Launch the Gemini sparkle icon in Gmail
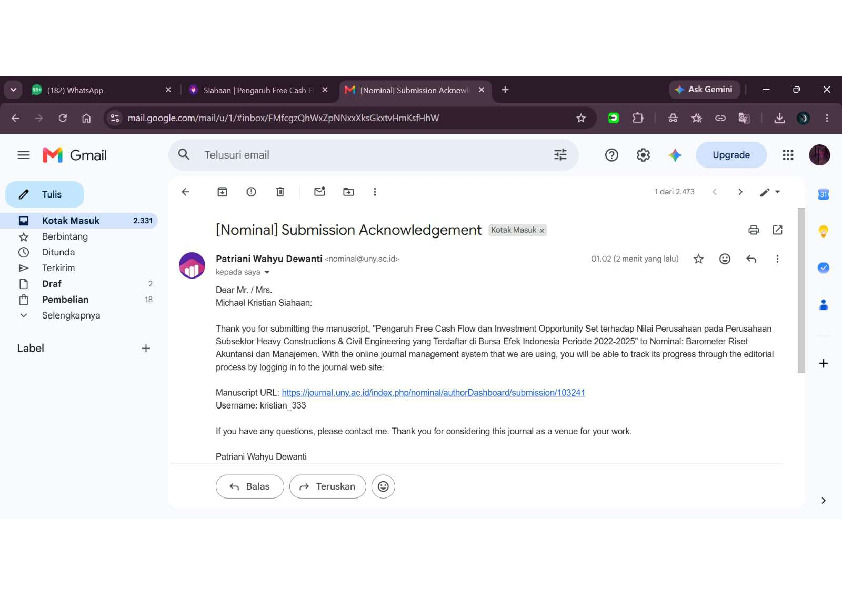The image size is (842, 595). [674, 155]
